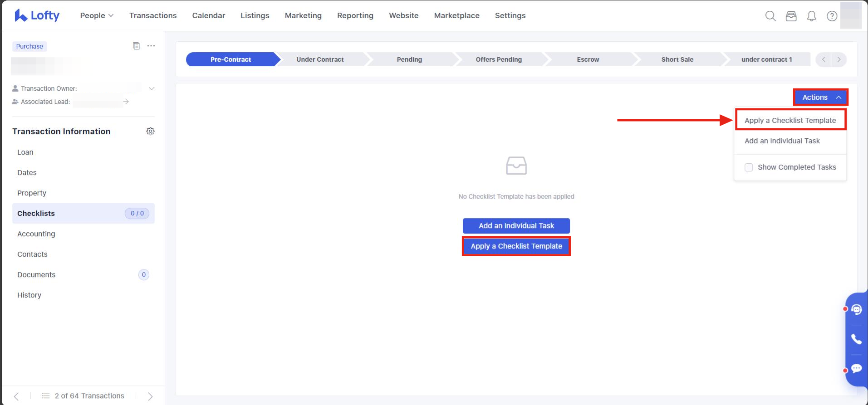Click the blue Add an Individual Task button

[516, 226]
